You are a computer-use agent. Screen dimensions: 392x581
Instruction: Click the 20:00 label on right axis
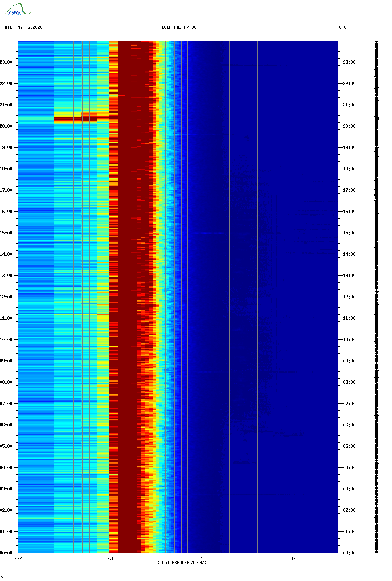(x=349, y=126)
